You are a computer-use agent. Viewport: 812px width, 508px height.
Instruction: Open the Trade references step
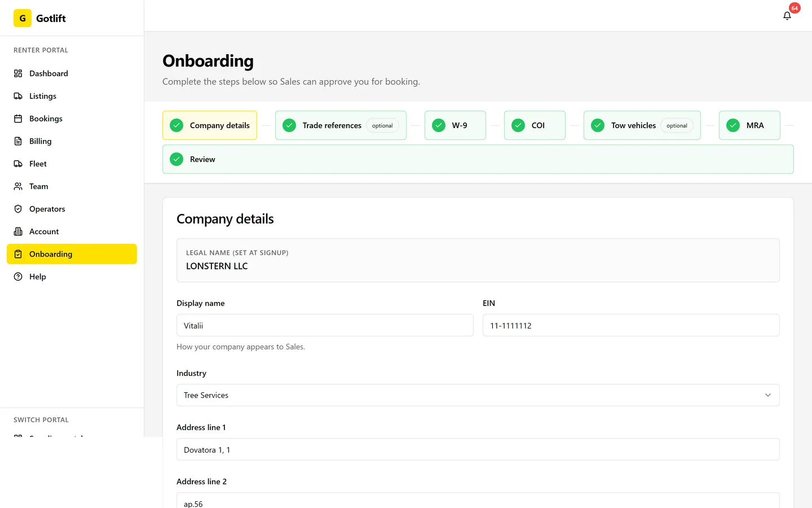coord(341,125)
